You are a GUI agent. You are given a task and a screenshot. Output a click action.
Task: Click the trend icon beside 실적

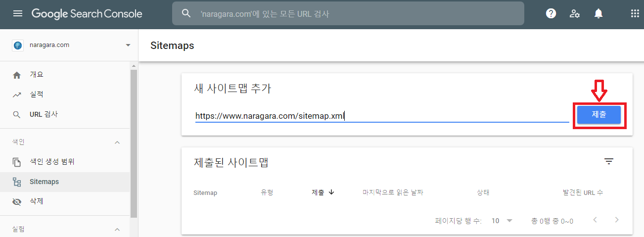(x=17, y=95)
